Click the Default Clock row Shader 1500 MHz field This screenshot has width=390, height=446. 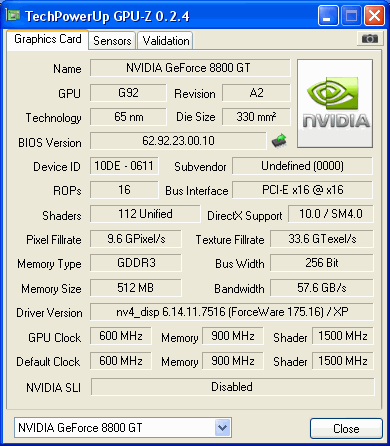pyautogui.click(x=343, y=361)
